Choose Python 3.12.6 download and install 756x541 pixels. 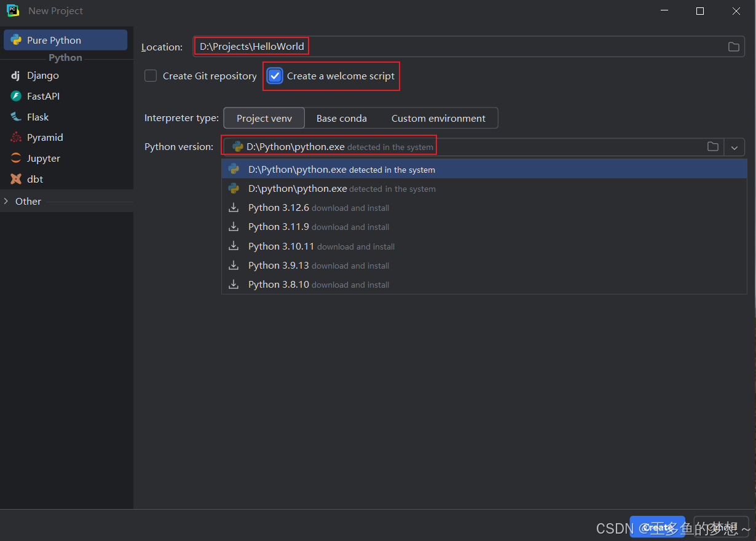(484, 208)
